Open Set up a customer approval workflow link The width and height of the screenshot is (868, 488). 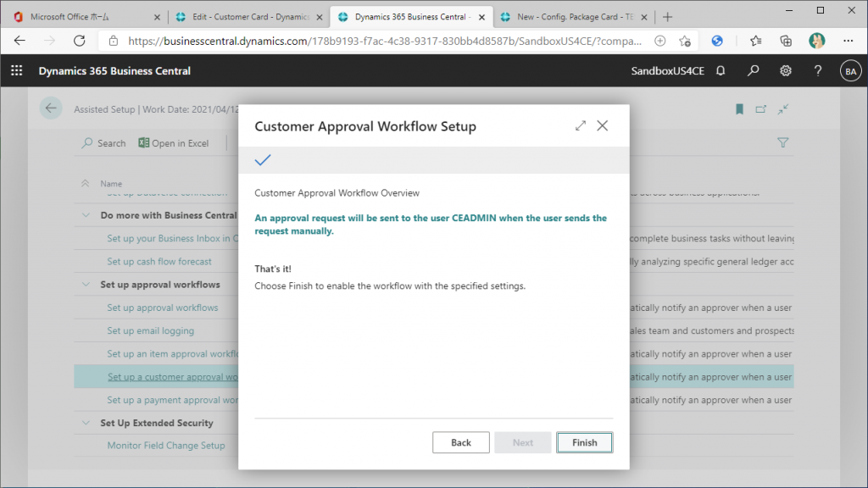173,377
